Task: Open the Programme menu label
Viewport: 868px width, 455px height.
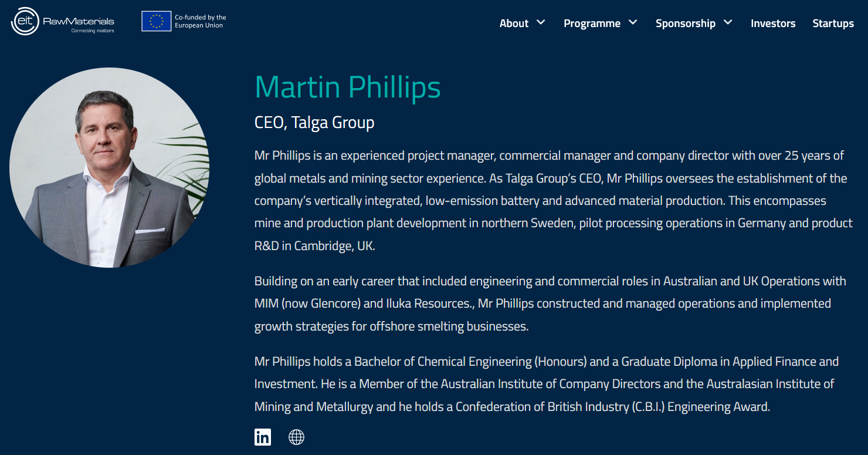Action: click(x=592, y=23)
